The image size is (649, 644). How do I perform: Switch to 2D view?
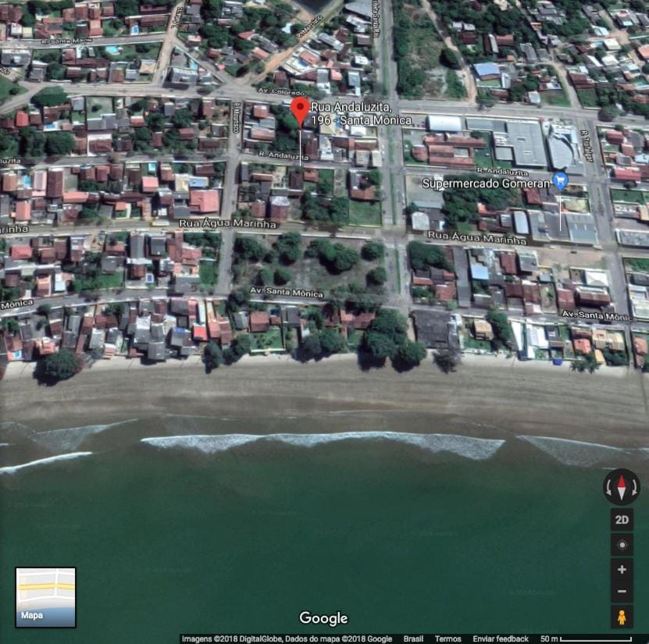point(622,520)
